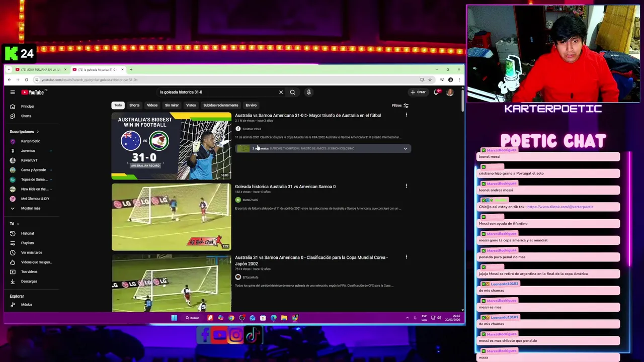Open KarterPoetic subscription channel
The image size is (644, 362).
click(x=30, y=141)
